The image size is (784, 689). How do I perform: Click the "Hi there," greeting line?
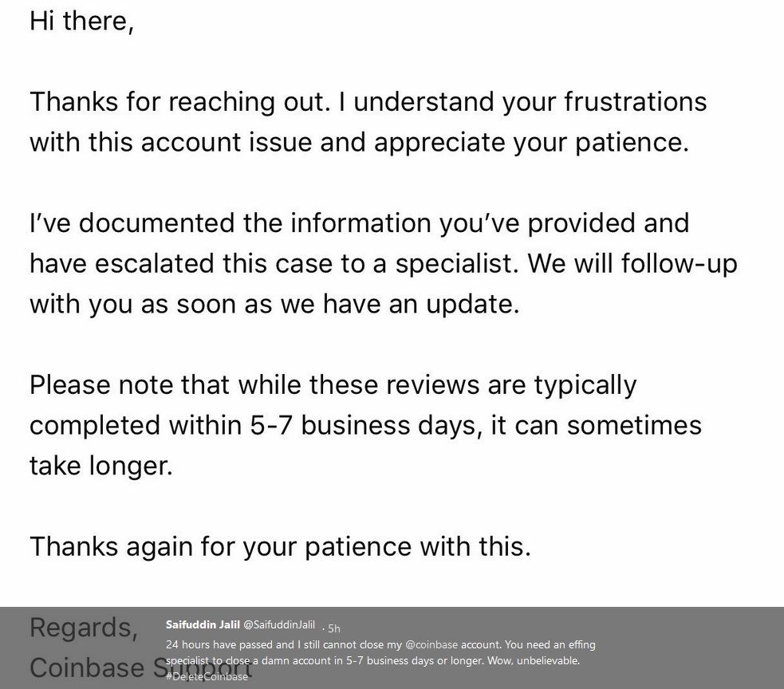coord(81,21)
